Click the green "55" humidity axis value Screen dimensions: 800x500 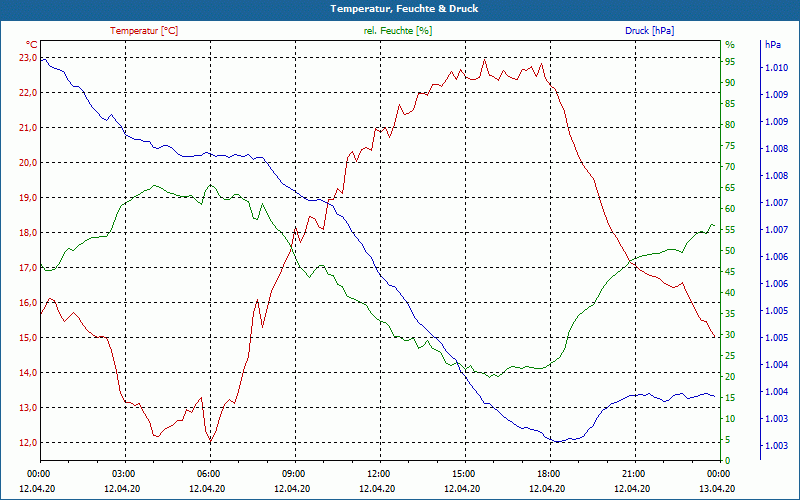(x=730, y=230)
